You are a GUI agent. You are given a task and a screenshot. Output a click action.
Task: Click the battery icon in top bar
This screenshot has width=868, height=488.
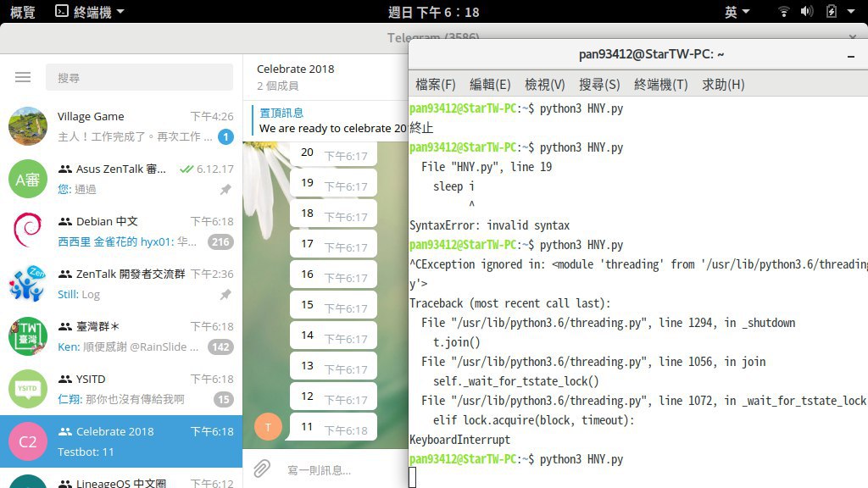[831, 12]
